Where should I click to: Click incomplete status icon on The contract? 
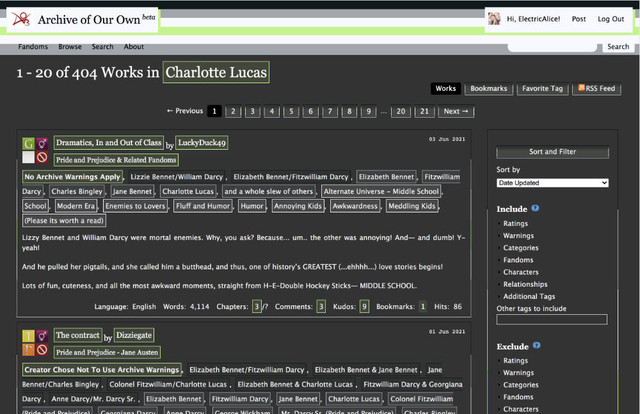(42, 350)
